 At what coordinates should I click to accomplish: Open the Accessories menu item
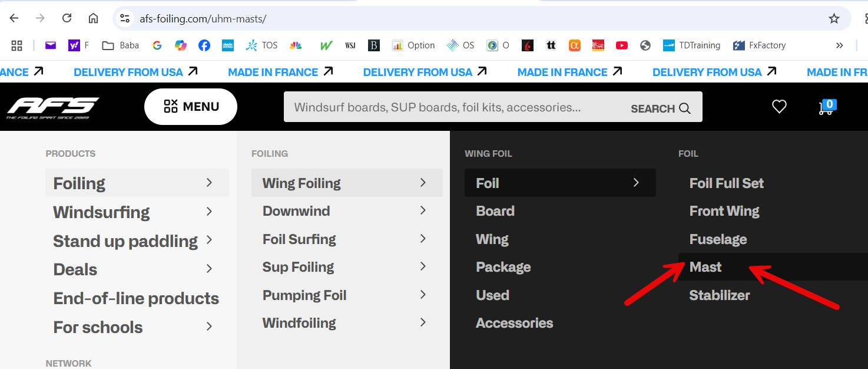tap(514, 323)
